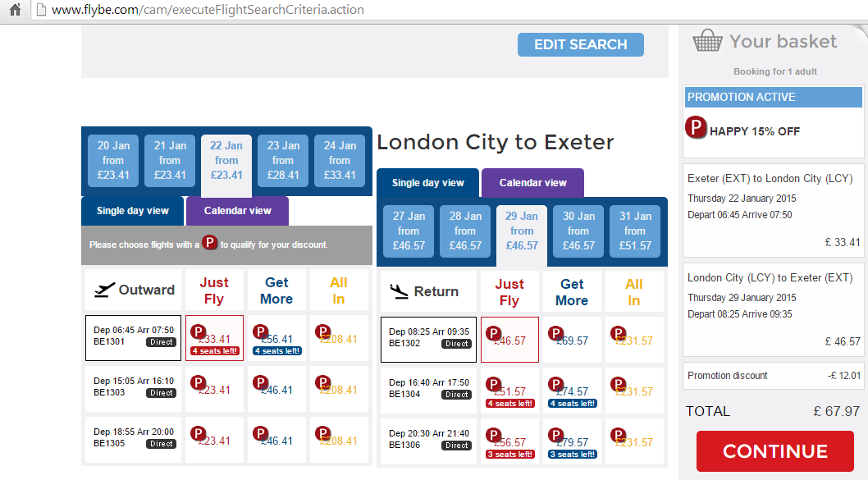Choose All In £231.57 fare for BE1304
The height and width of the screenshot is (480, 868).
pos(634,391)
